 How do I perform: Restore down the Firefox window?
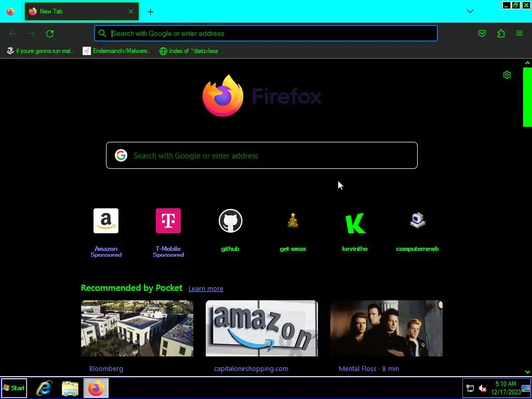pyautogui.click(x=516, y=5)
